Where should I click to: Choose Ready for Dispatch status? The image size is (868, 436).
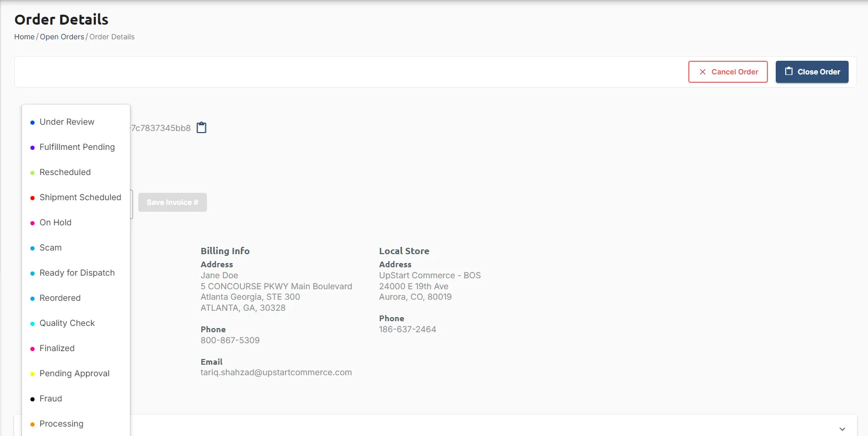click(76, 273)
